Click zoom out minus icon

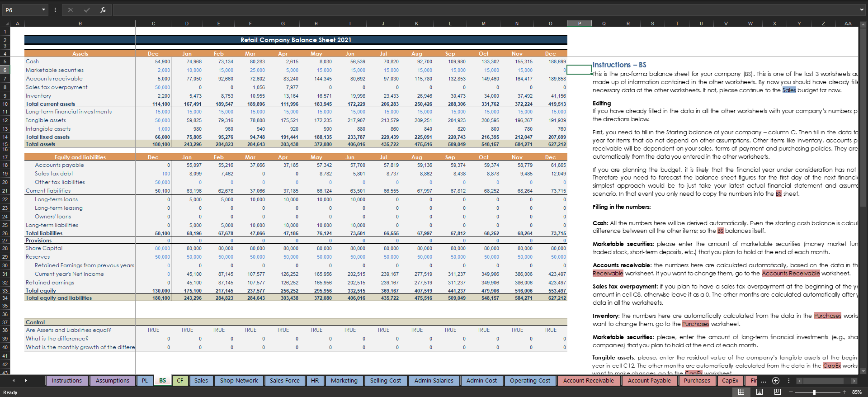click(x=791, y=392)
